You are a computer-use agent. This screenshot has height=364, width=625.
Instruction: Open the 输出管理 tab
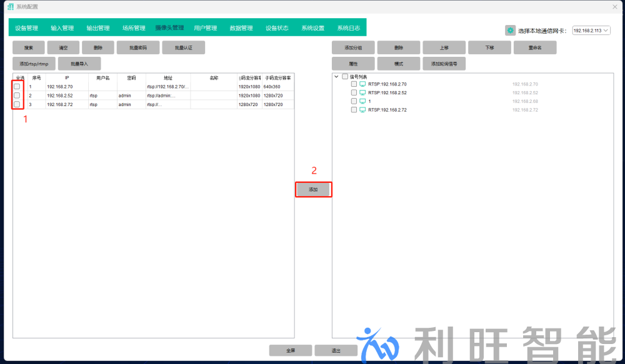coord(98,28)
